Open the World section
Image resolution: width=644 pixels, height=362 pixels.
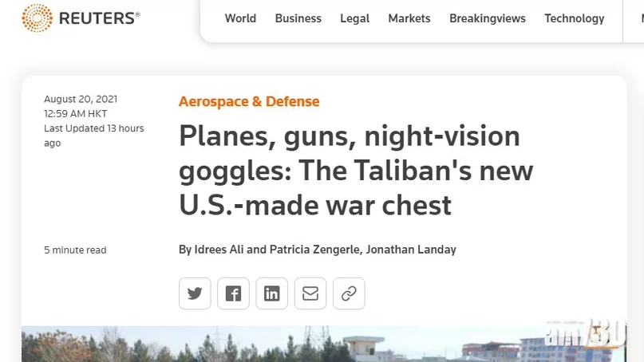coord(240,18)
